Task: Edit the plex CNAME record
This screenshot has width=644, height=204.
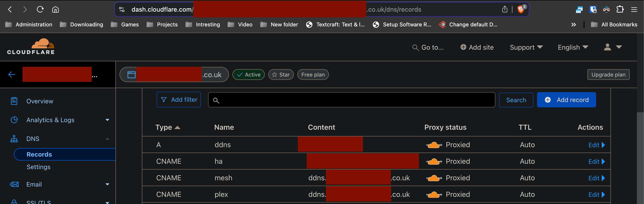Action: [596, 195]
